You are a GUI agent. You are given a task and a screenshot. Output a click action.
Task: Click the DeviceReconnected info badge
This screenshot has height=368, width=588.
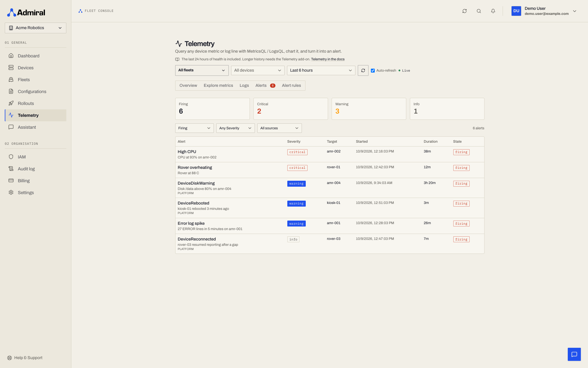click(x=293, y=239)
